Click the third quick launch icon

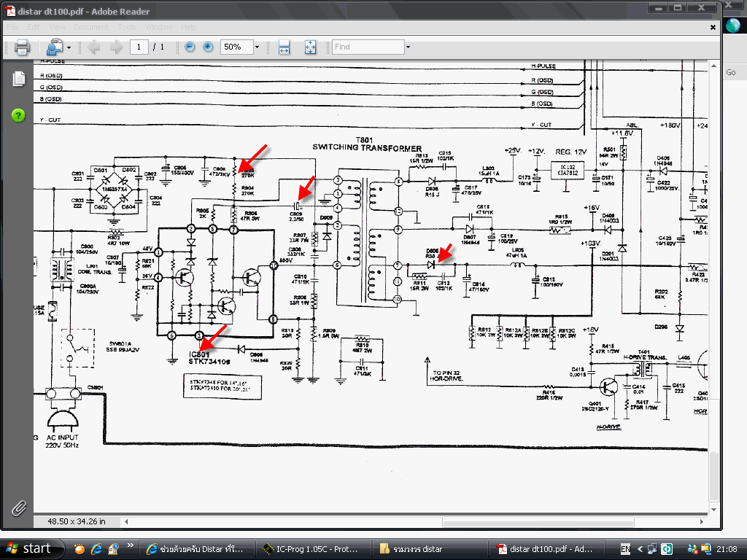point(113,549)
